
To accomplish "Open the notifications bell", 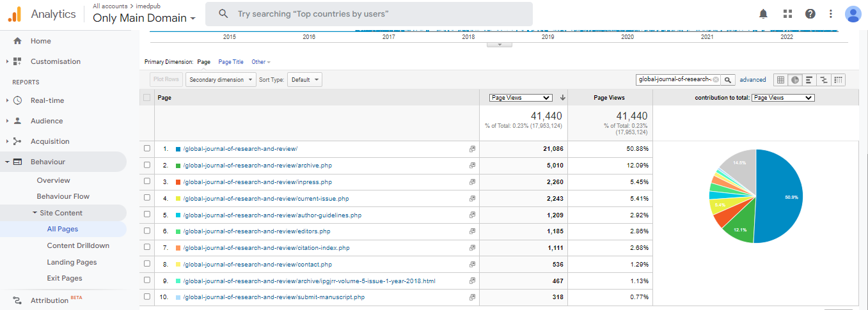I will click(763, 14).
